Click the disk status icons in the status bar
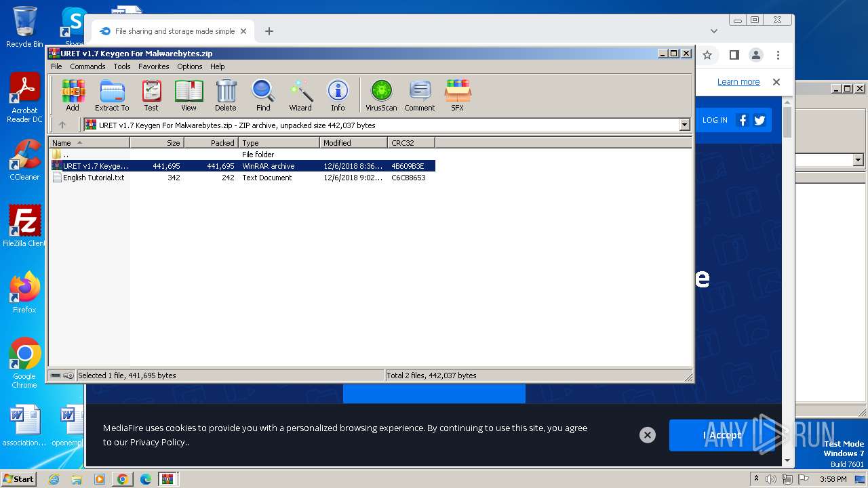Image resolution: width=868 pixels, height=488 pixels. 62,375
